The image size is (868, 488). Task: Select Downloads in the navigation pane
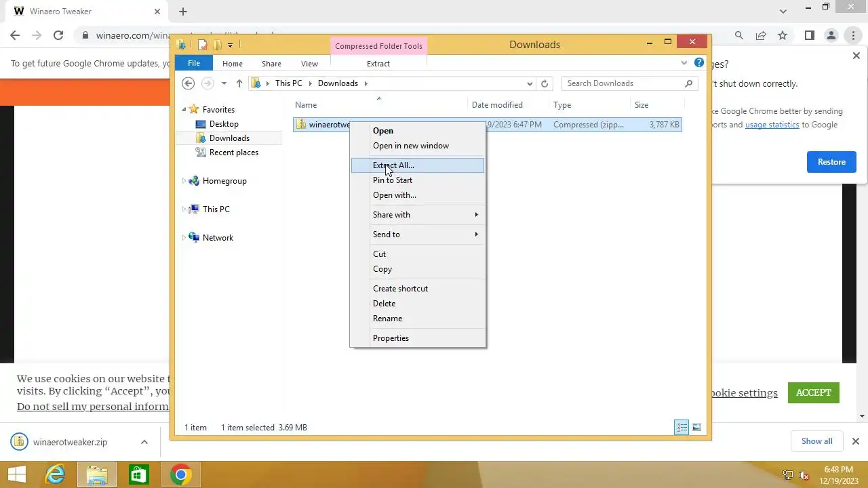pos(229,138)
